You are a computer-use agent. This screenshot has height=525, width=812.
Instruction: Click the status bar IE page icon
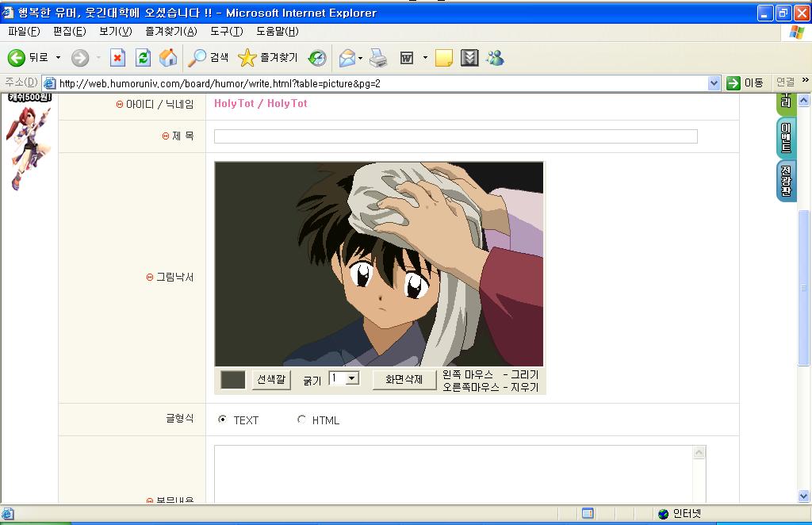(x=8, y=514)
